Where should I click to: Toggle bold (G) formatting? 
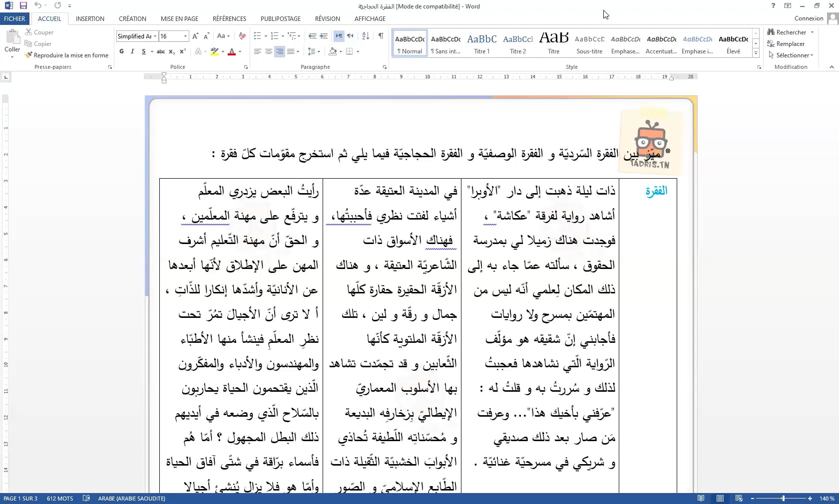(121, 51)
